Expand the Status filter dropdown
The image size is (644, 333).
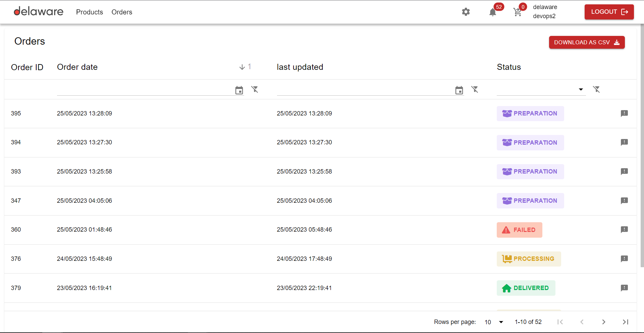click(x=581, y=89)
